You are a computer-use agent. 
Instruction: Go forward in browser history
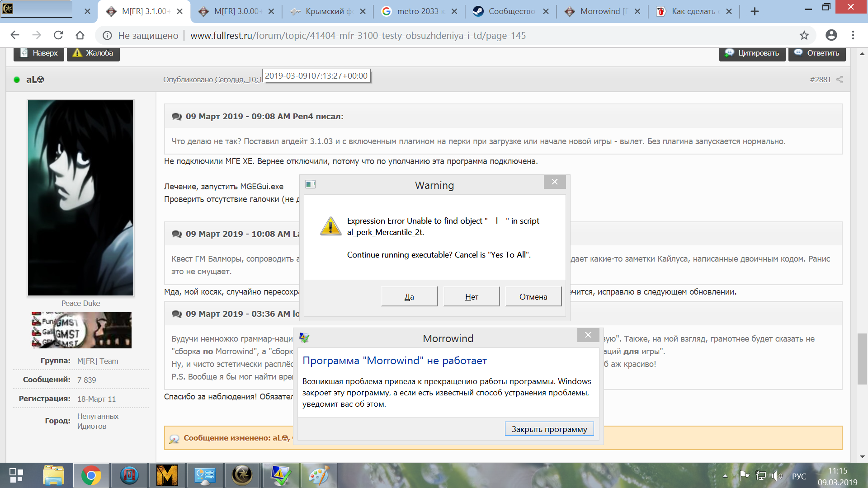[37, 35]
